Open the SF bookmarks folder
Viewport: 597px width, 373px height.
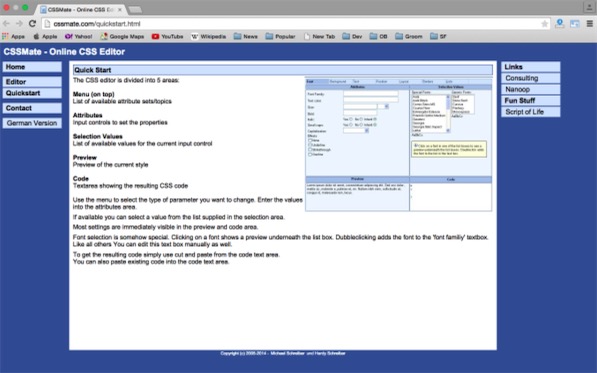(438, 37)
